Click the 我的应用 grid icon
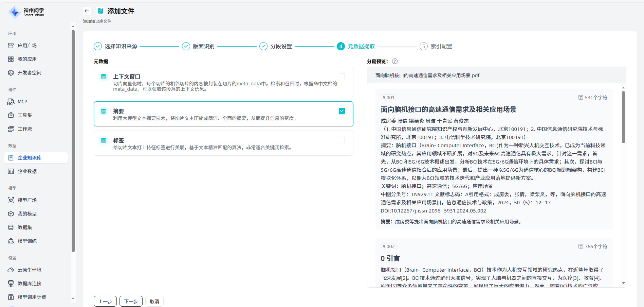This screenshot has width=644, height=307. pyautogui.click(x=11, y=59)
